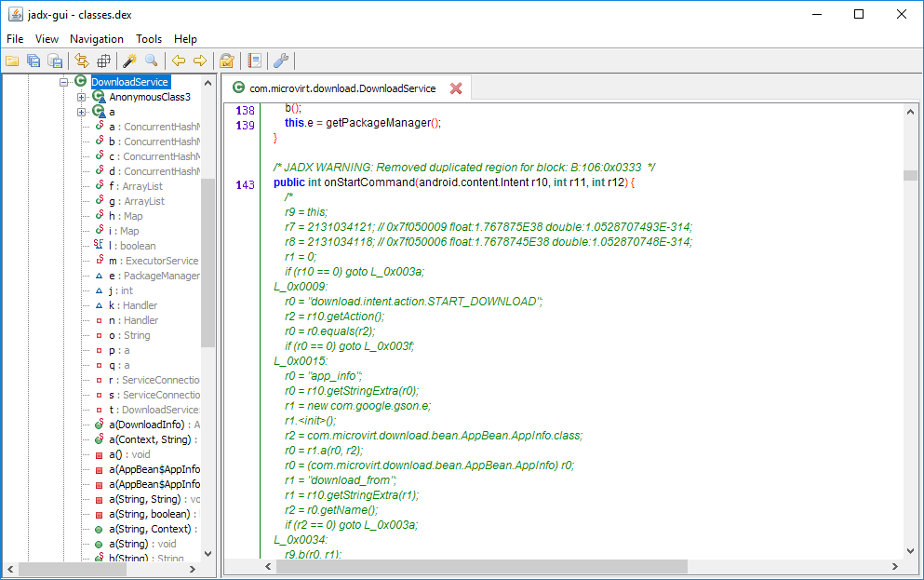Click line number 138 in the gutter

tap(245, 110)
